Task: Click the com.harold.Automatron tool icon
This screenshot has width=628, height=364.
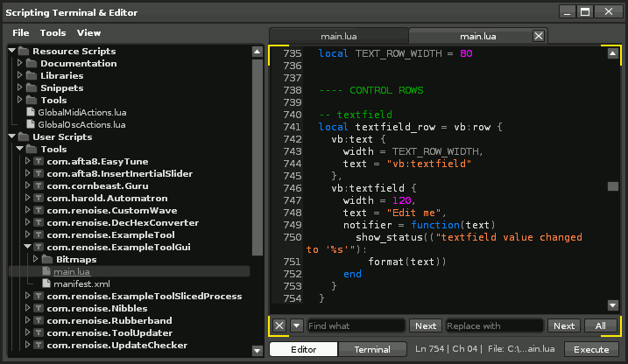Action: point(39,198)
